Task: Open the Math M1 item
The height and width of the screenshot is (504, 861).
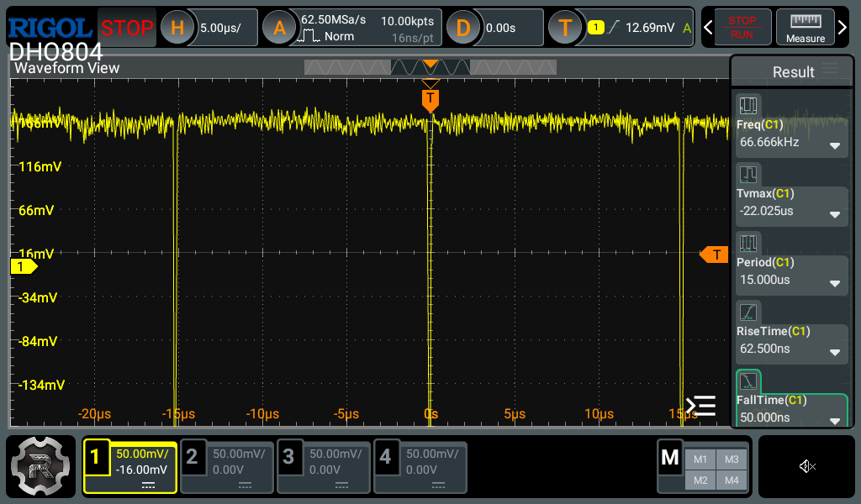Action: click(x=700, y=459)
